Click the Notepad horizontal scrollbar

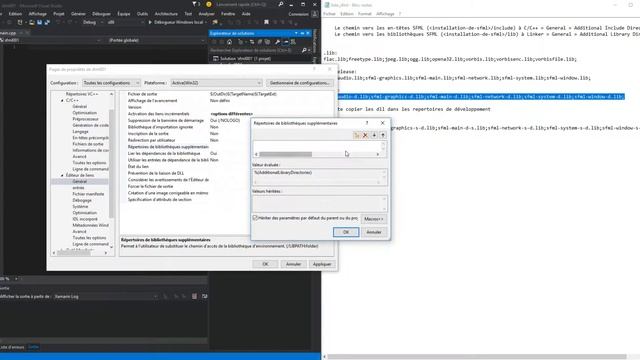pyautogui.click(x=477, y=356)
